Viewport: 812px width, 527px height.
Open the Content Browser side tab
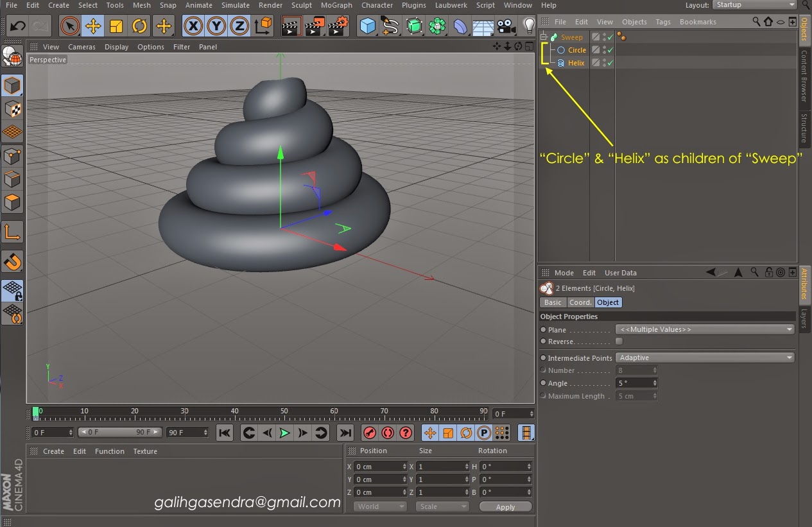[804, 76]
